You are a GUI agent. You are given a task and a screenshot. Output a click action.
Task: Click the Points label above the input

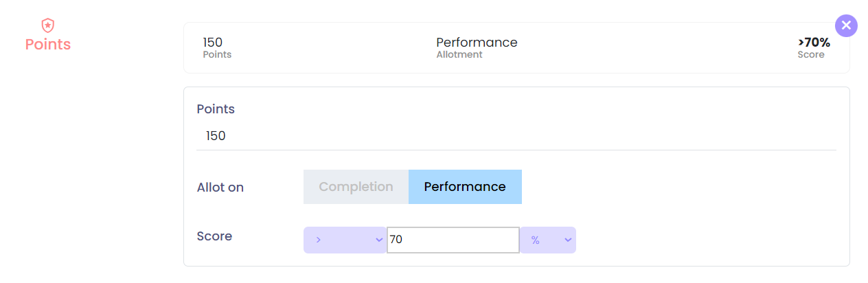pos(216,109)
